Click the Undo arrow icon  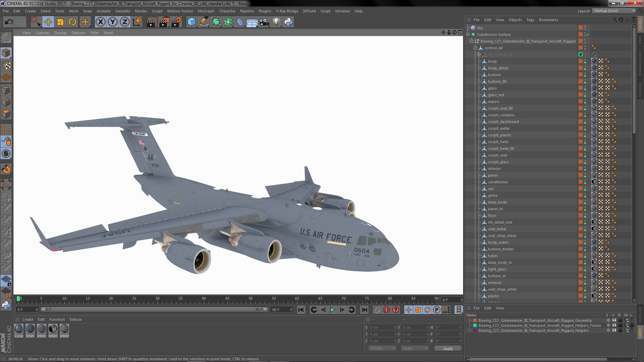9,22
